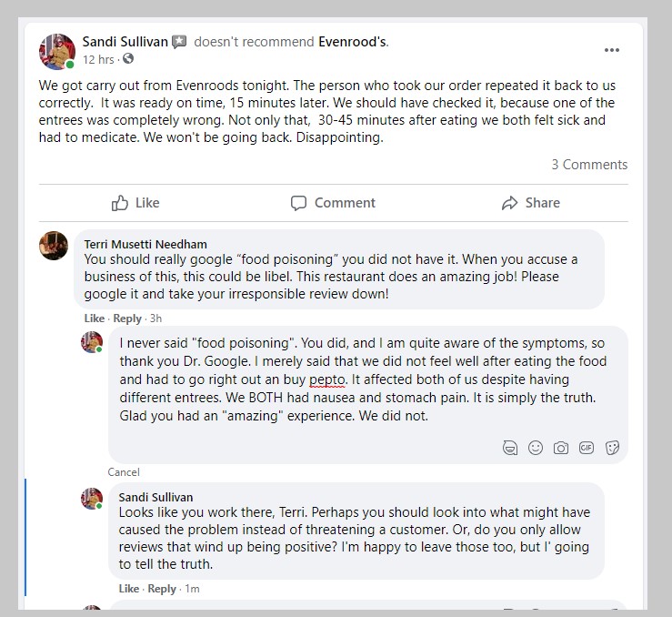Screen dimensions: 672x617
Task: Share the post using Share button
Action: [530, 203]
